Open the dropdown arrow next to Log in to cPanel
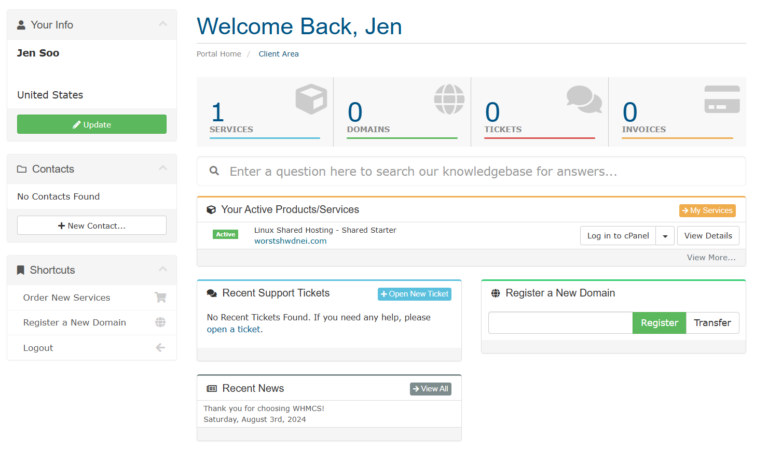This screenshot has width=768, height=452. 665,236
